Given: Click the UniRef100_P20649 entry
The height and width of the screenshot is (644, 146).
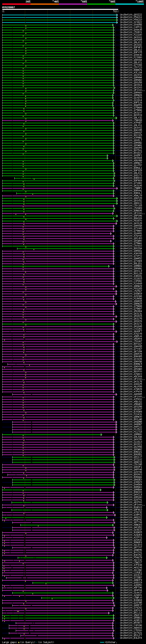Looking at the screenshot, I should (x=131, y=284).
